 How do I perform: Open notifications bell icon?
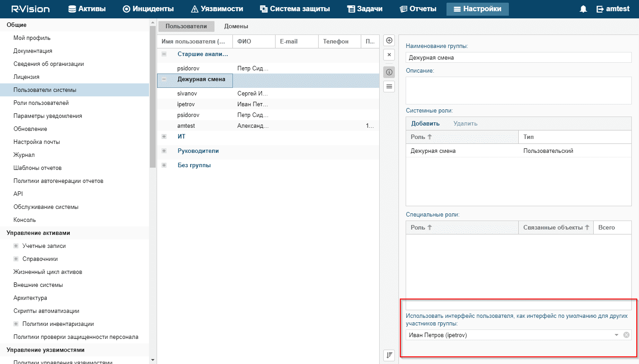click(583, 9)
